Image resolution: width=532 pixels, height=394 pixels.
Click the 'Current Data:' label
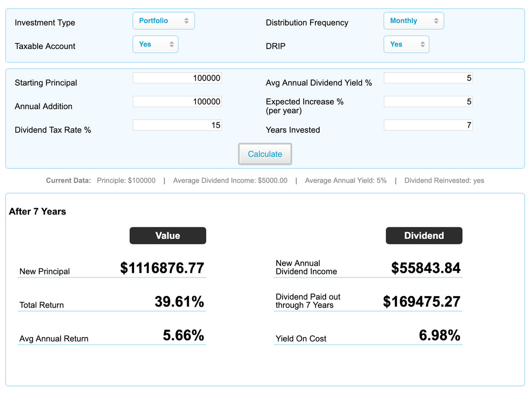coord(69,180)
